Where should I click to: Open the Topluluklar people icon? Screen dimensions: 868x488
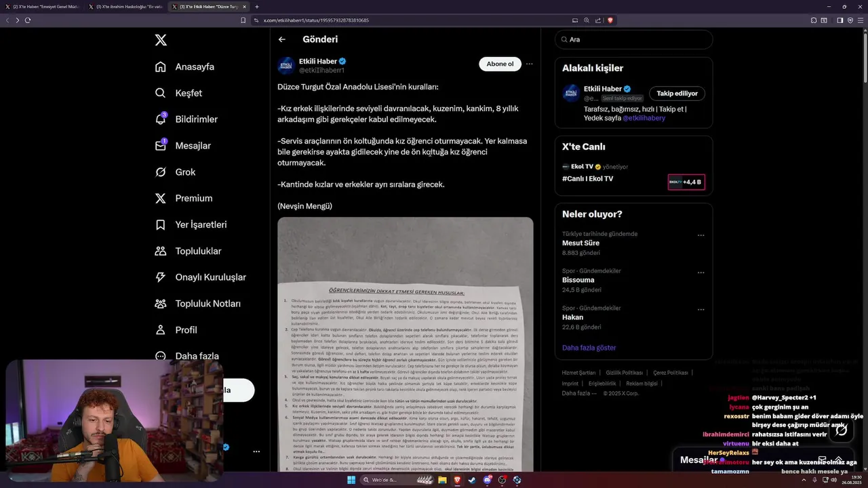(161, 251)
